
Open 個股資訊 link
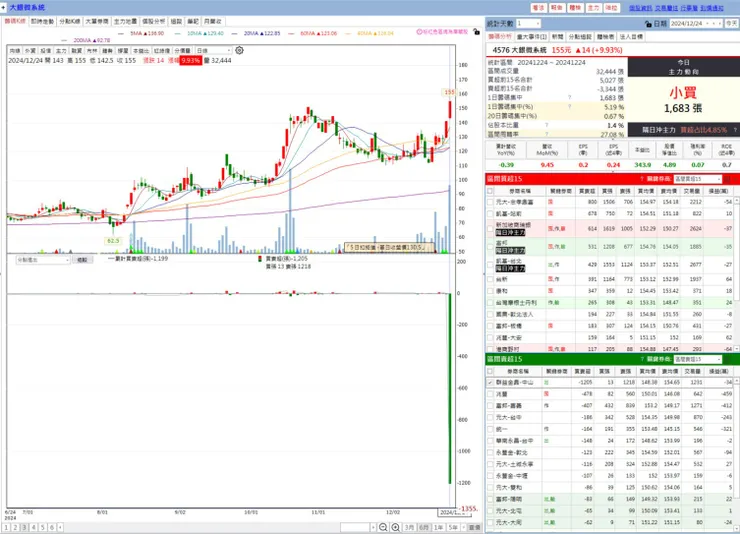click(640, 8)
